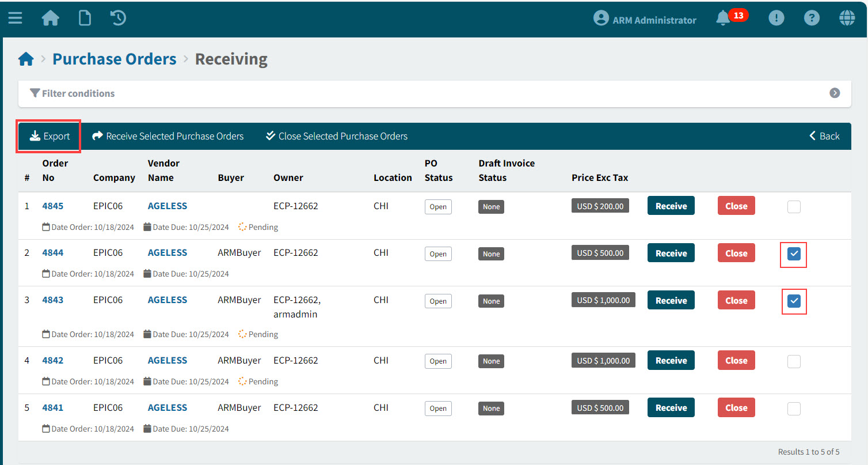
Task: Open order number 4842 link
Action: click(x=53, y=361)
